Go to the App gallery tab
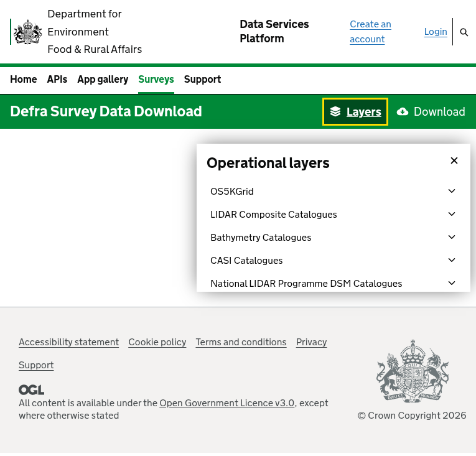476x456 pixels. 103,80
